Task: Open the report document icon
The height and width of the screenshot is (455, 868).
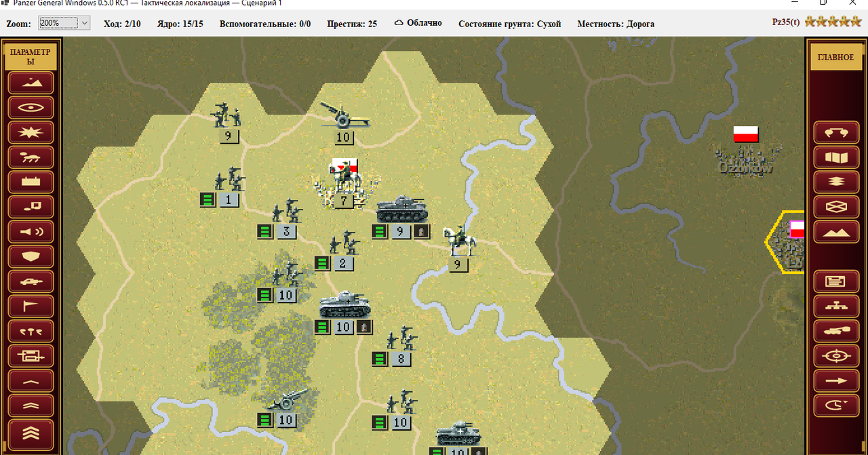Action: [835, 281]
